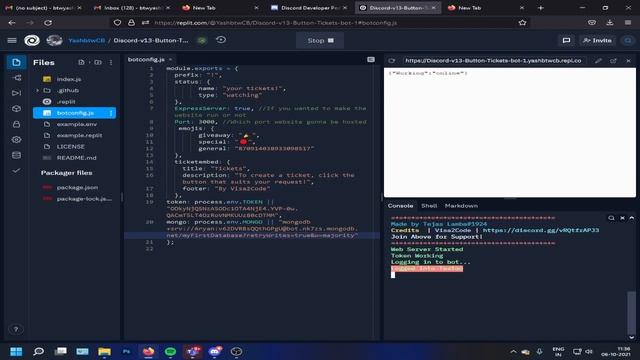Screen dimensions: 640x360
Task: Open the Replit hamburger menu
Action: click(x=12, y=40)
